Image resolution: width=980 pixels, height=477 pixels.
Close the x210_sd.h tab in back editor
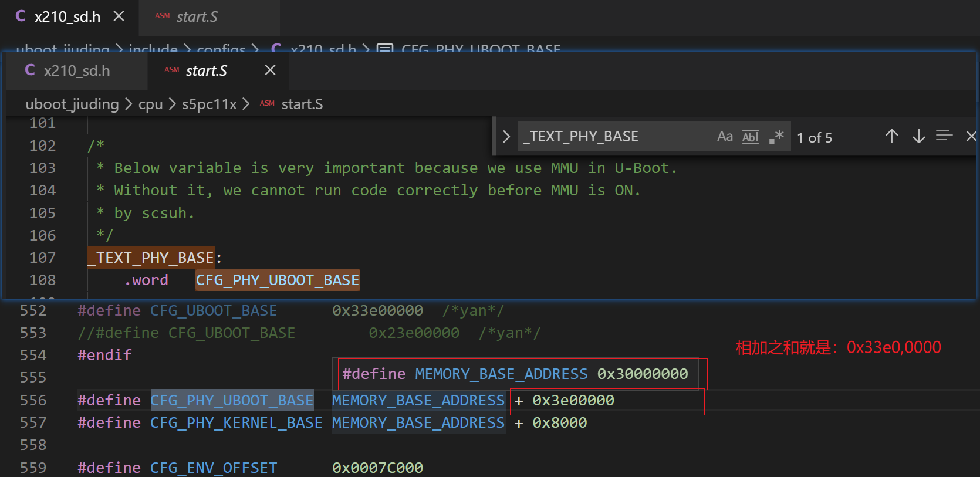coord(119,16)
